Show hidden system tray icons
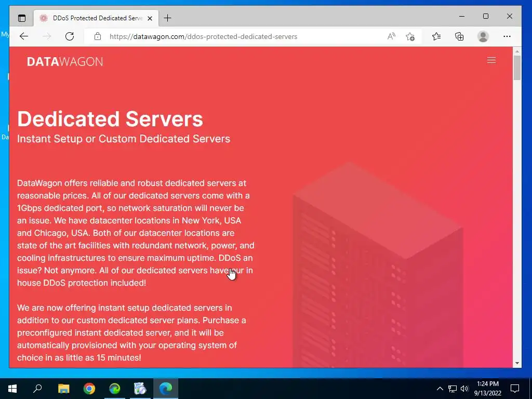532x399 pixels. click(440, 389)
